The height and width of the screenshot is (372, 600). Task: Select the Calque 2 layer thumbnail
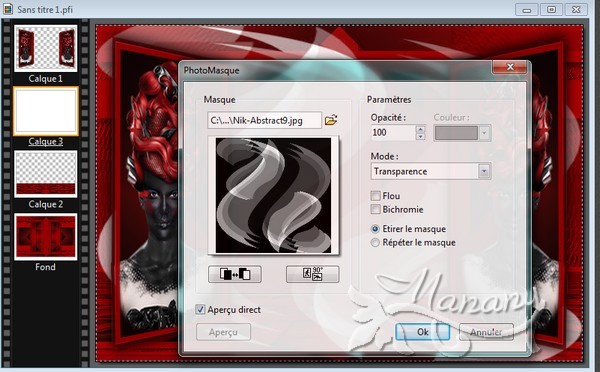tap(46, 174)
